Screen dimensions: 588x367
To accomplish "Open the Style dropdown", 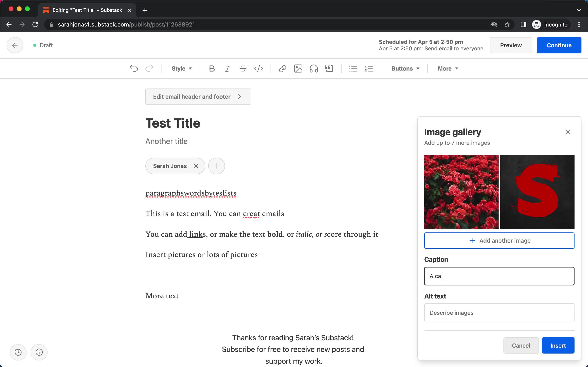I will coord(181,69).
